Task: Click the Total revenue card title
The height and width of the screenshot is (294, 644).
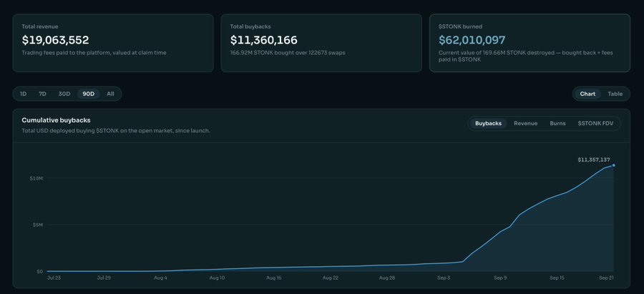Action: click(x=40, y=26)
